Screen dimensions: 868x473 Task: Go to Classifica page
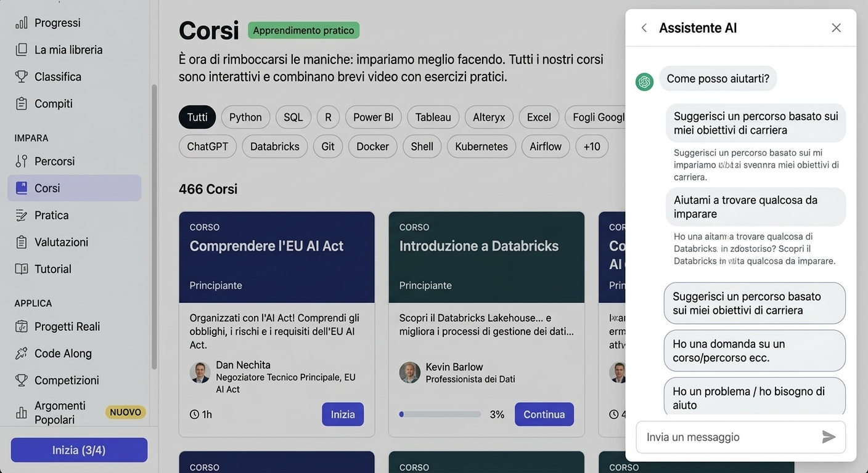pyautogui.click(x=58, y=77)
